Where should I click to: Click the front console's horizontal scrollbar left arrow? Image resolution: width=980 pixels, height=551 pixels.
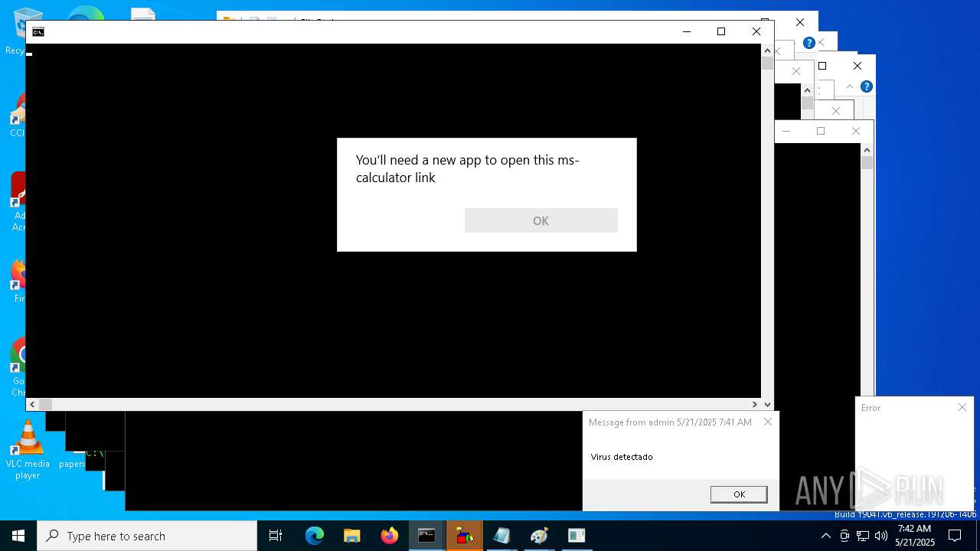pyautogui.click(x=32, y=404)
